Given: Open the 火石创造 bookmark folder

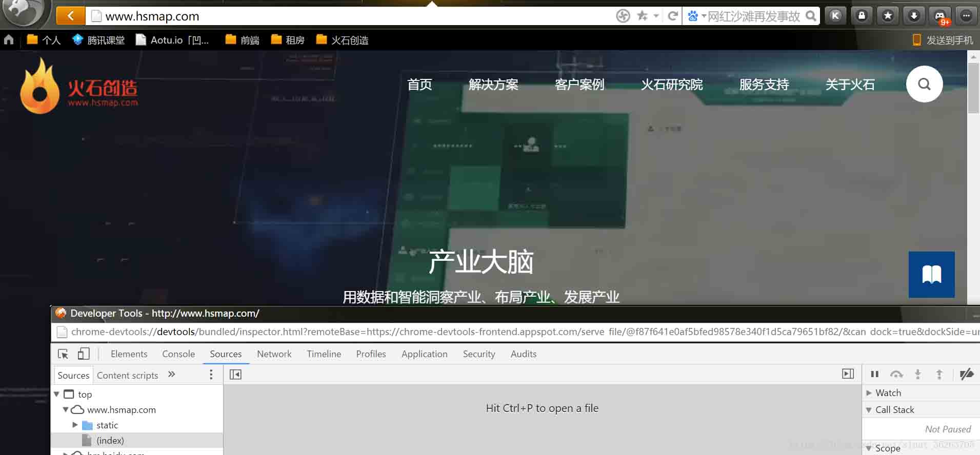Looking at the screenshot, I should pyautogui.click(x=342, y=40).
